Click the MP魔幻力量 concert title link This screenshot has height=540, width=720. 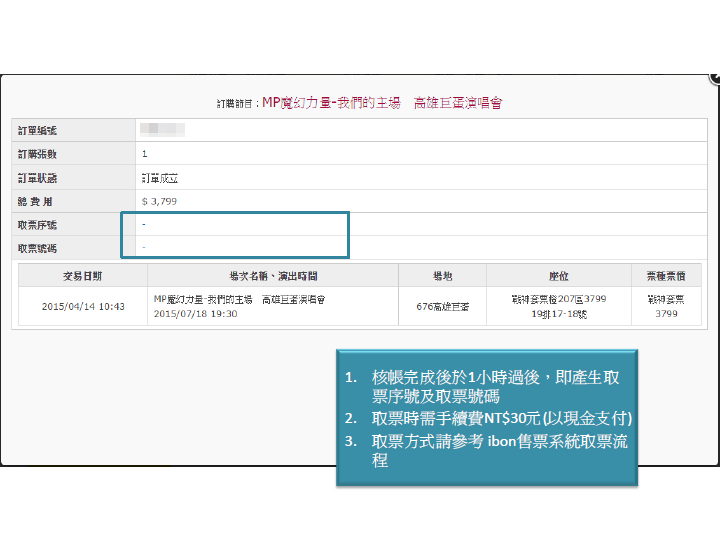pos(381,103)
